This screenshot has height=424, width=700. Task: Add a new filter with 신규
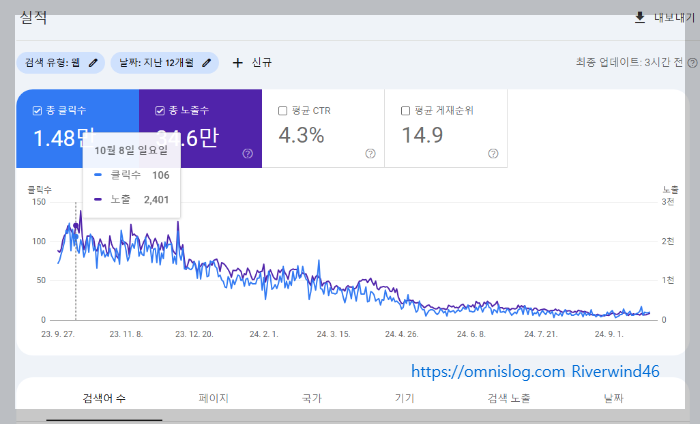pyautogui.click(x=253, y=62)
